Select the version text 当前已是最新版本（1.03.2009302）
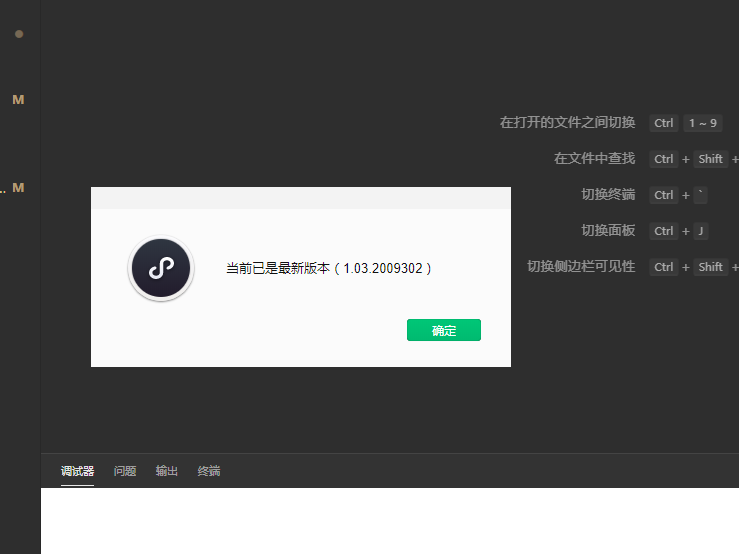The height and width of the screenshot is (554, 739). (x=328, y=268)
